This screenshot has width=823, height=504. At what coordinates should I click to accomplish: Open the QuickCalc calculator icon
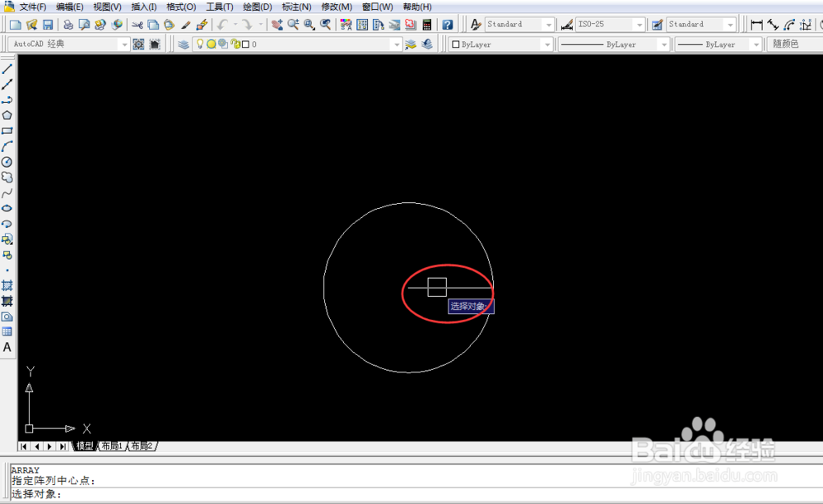coord(426,25)
